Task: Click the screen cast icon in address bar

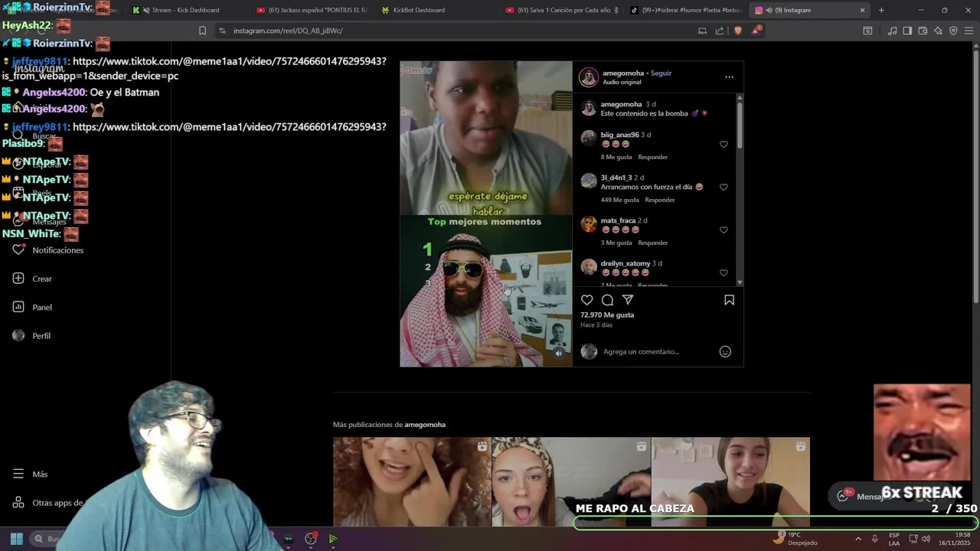Action: coord(702,31)
